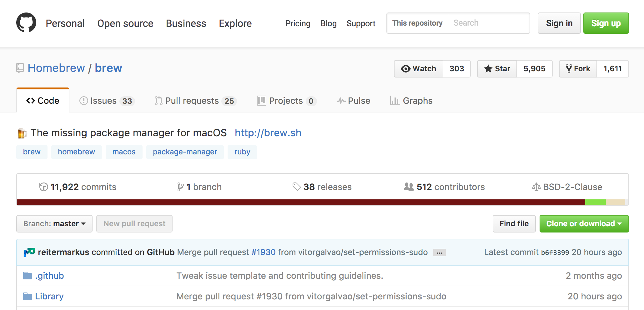Click the .github folder icon

pos(28,276)
